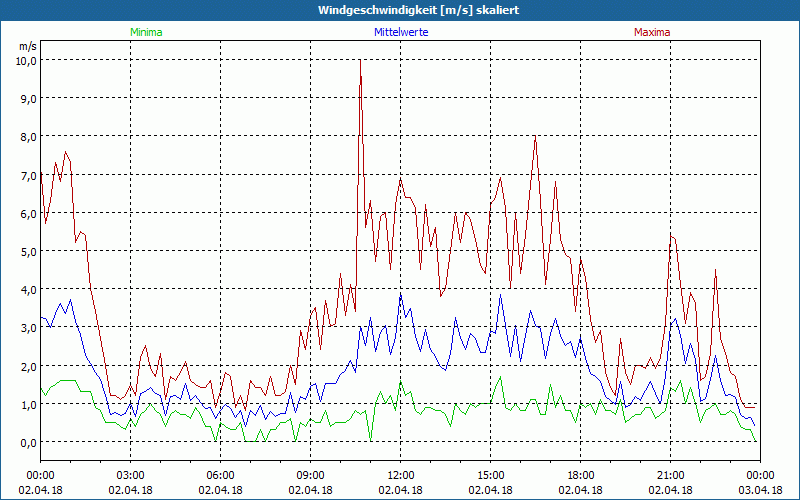
Task: Click the m/s unit label
Action: (x=28, y=46)
